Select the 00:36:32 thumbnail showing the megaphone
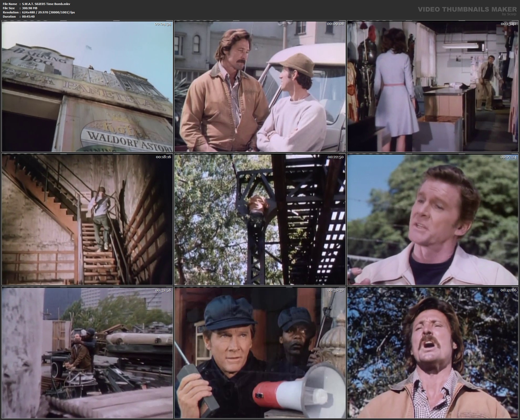The height and width of the screenshot is (420, 520). coord(260,352)
